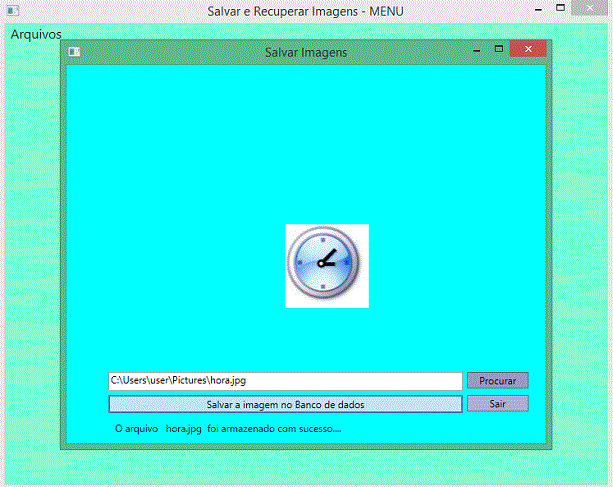Click the clock image thumbnail

(327, 266)
